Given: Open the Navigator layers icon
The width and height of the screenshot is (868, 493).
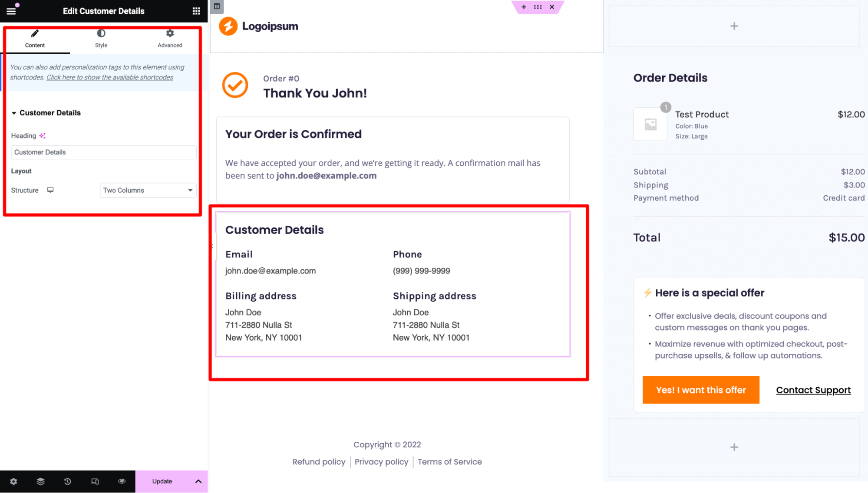Looking at the screenshot, I should [40, 481].
